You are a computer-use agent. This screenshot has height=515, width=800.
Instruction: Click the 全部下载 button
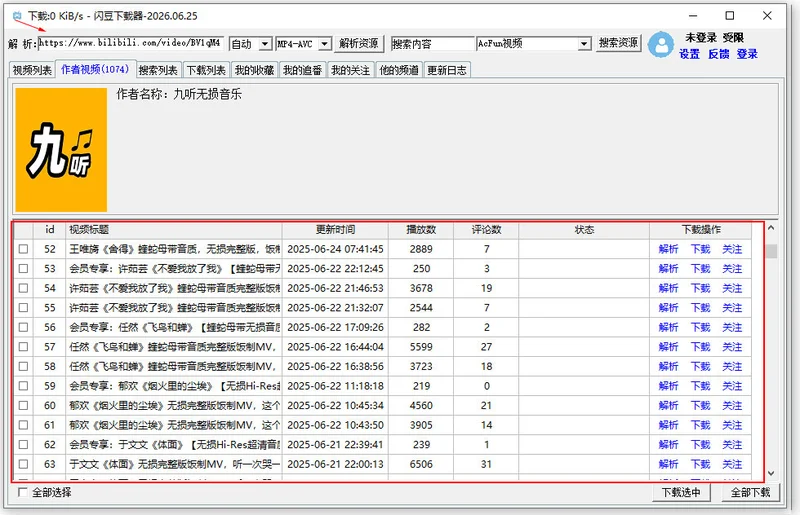click(x=751, y=492)
